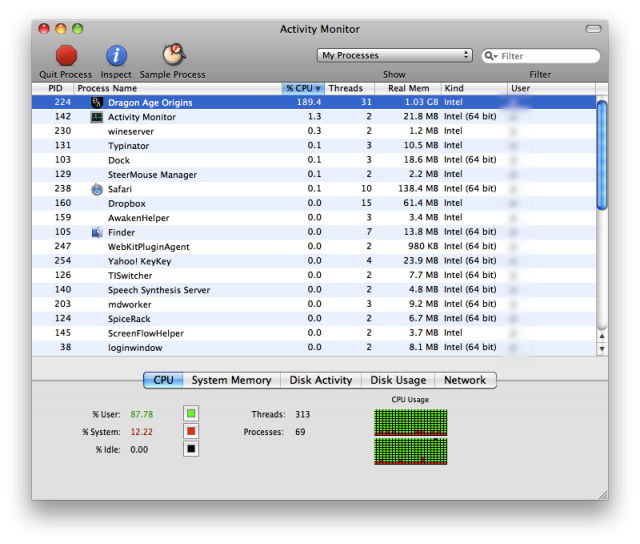Click the upper CPU Usage graph
Viewport: 640px width, 544px height.
coord(411,422)
